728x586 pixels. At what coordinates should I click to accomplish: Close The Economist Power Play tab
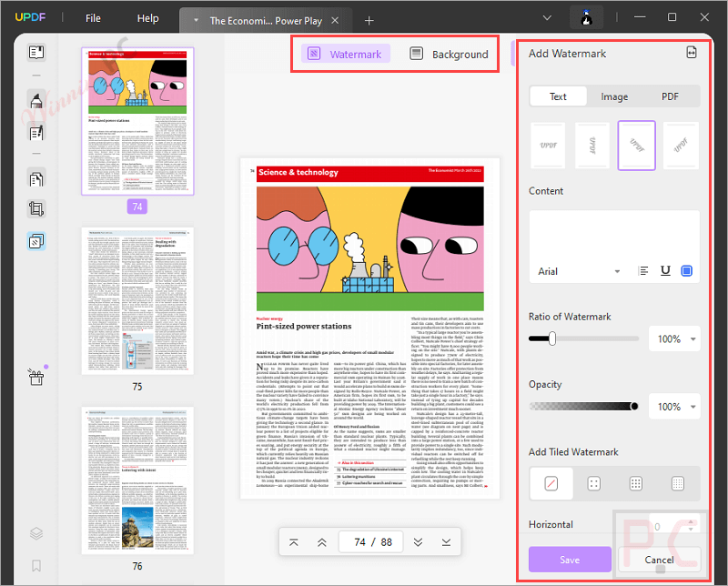[x=335, y=20]
